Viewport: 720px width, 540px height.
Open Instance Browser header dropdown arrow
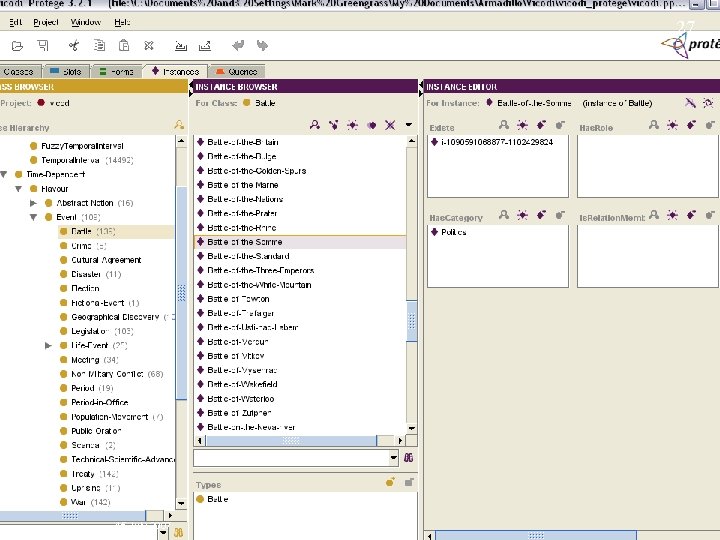pos(409,124)
